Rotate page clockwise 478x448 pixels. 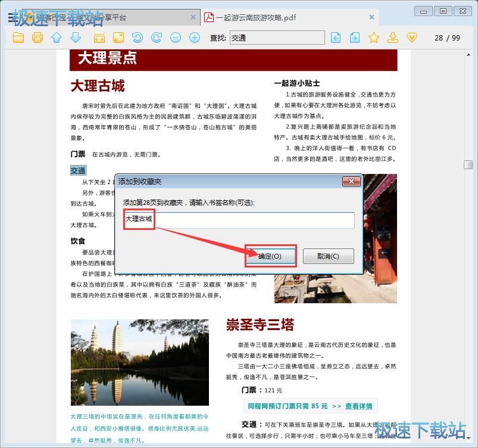tap(157, 38)
